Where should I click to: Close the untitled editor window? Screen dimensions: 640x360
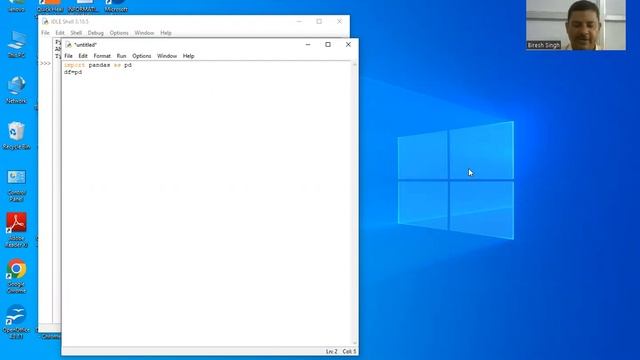348,44
